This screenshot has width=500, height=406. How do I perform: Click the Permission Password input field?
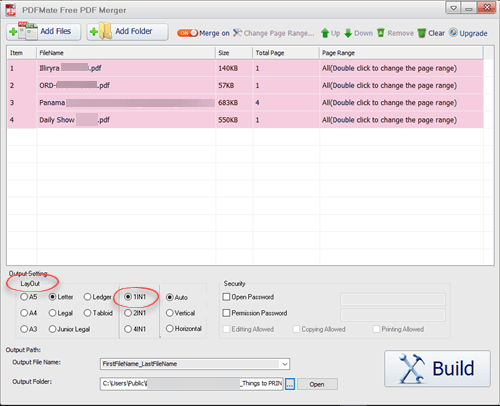click(x=393, y=315)
